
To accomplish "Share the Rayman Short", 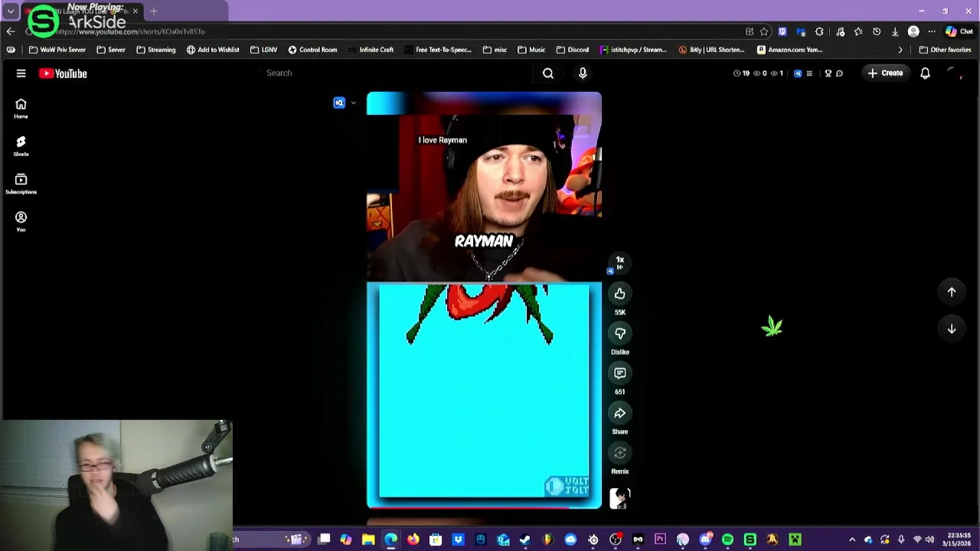I will 620,413.
